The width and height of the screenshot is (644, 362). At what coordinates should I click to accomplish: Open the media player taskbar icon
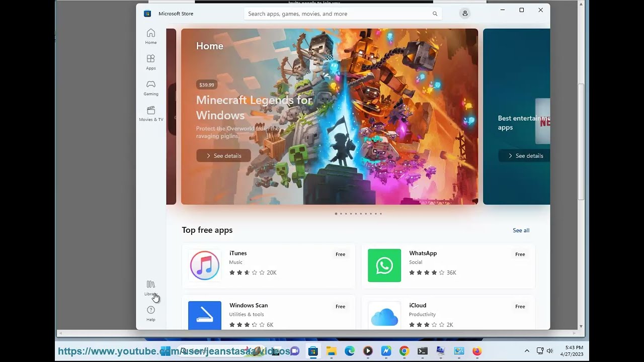tap(368, 351)
